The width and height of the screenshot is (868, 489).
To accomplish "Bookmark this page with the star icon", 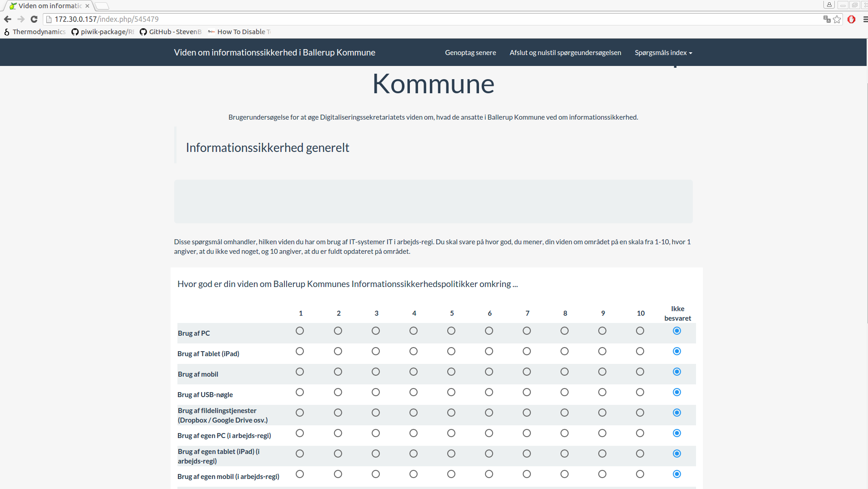I will click(837, 19).
